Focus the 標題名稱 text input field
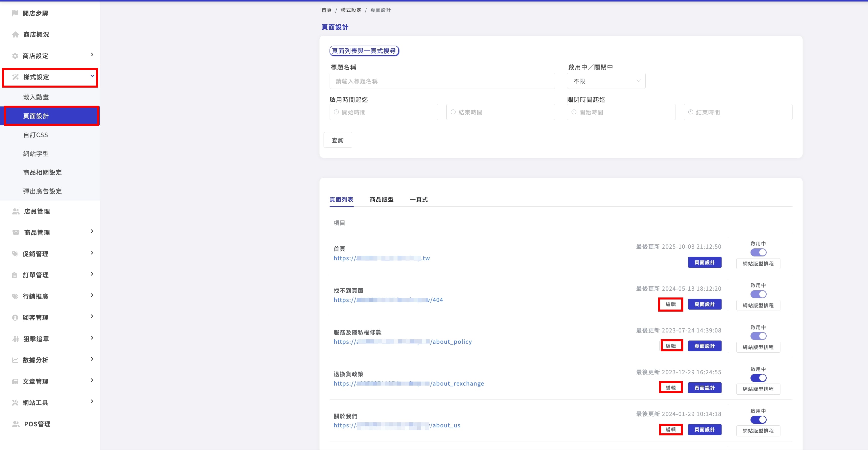This screenshot has height=450, width=868. click(x=442, y=81)
